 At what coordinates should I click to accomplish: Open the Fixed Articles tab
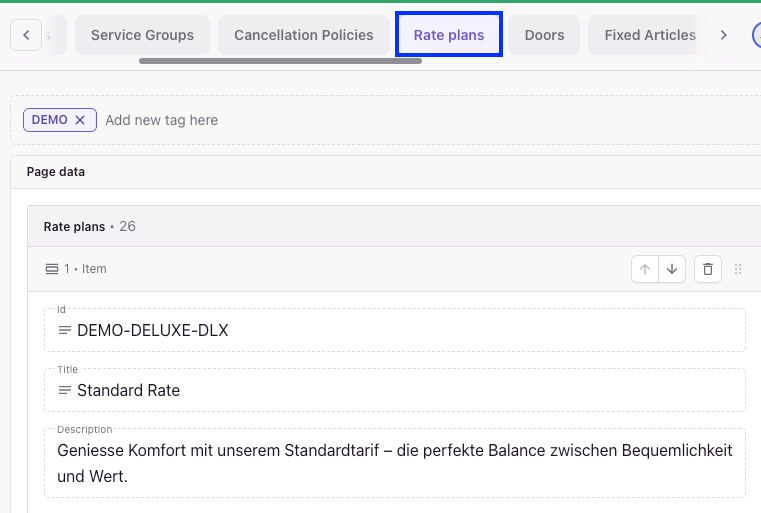[650, 35]
